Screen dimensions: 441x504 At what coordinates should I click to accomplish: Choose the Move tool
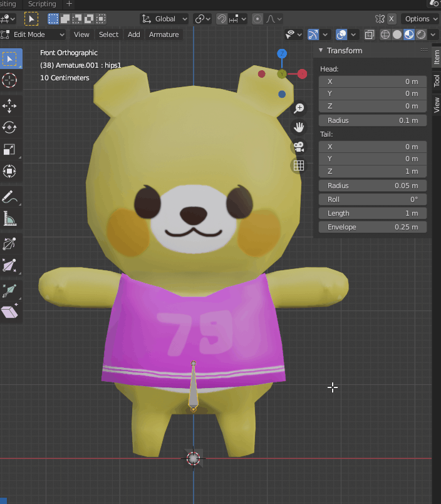[x=9, y=106]
